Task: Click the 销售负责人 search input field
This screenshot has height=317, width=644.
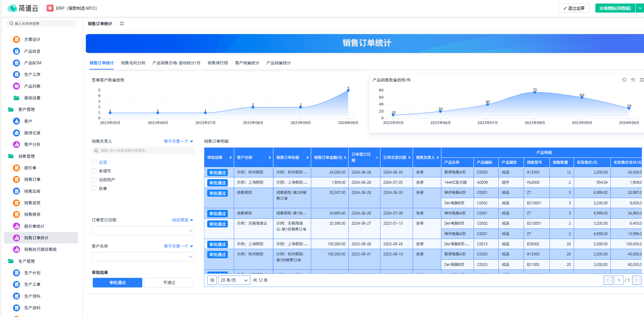Action: [x=143, y=151]
